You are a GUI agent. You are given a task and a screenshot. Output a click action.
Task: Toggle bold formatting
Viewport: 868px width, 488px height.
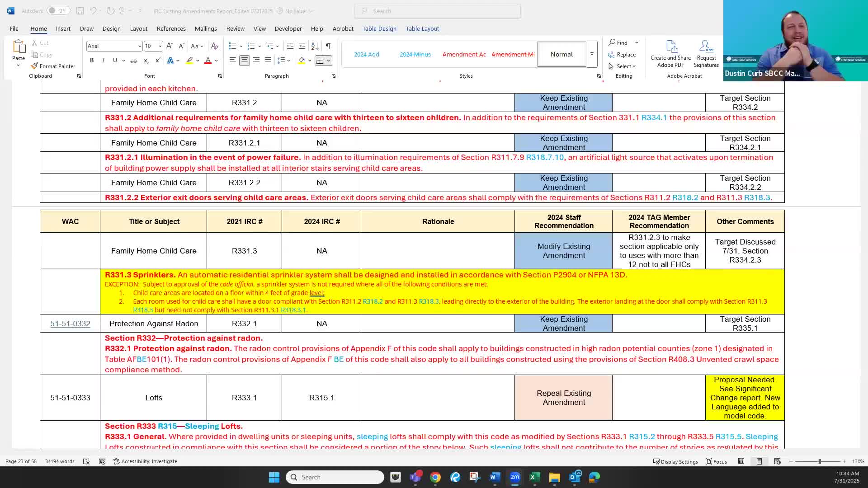[92, 60]
